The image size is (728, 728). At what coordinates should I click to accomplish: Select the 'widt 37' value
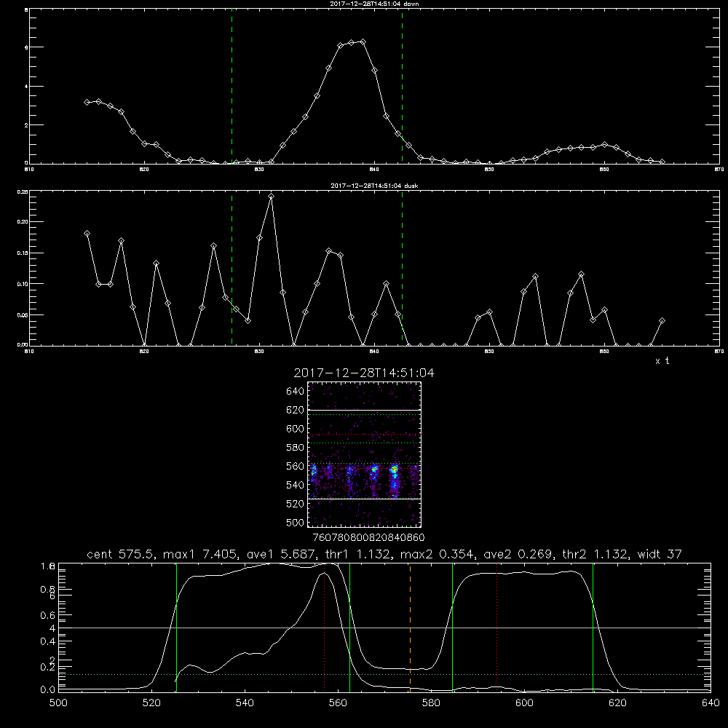click(660, 554)
